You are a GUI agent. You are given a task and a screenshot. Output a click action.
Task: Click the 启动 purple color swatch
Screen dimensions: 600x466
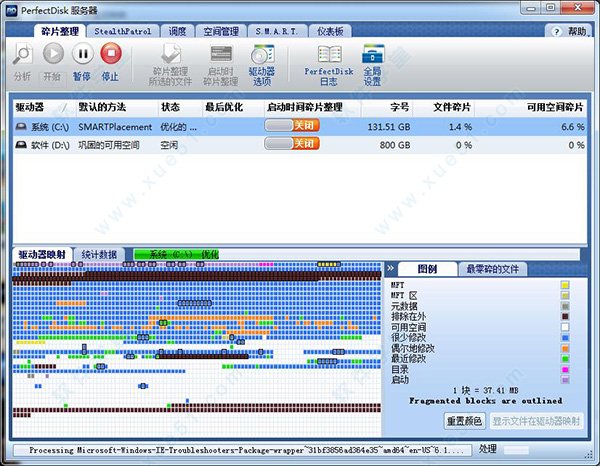click(x=565, y=380)
